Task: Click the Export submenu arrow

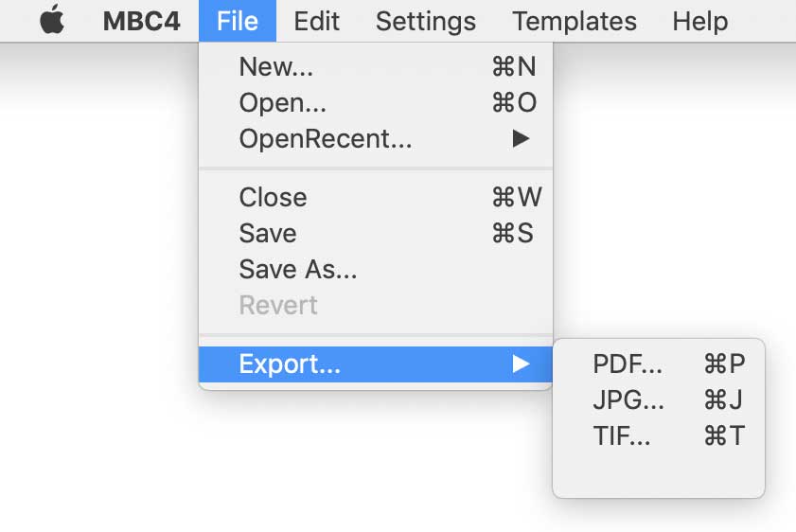Action: [x=521, y=364]
